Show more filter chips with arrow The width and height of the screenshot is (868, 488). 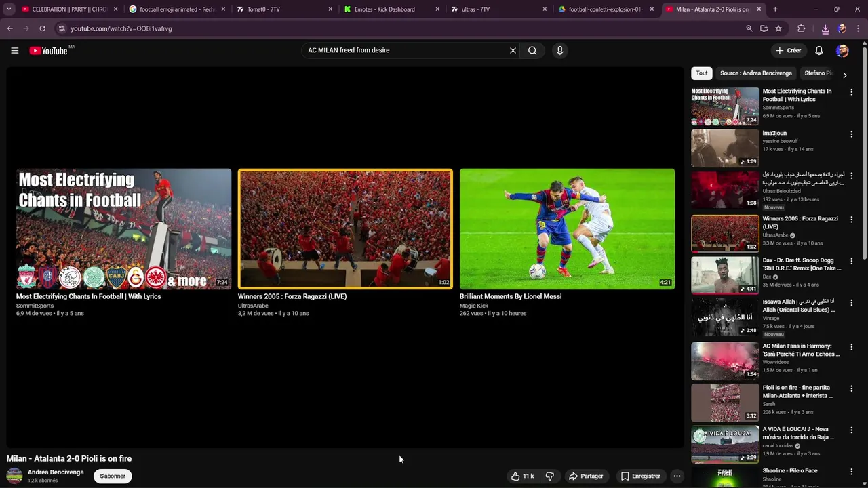click(x=844, y=75)
